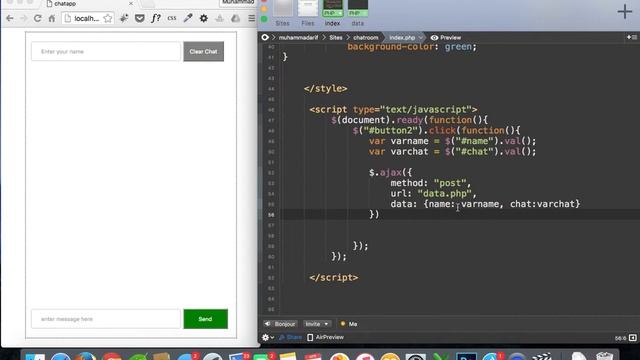Select the chatapp browser tab
Image resolution: width=640 pixels, height=360 pixels.
point(65,4)
